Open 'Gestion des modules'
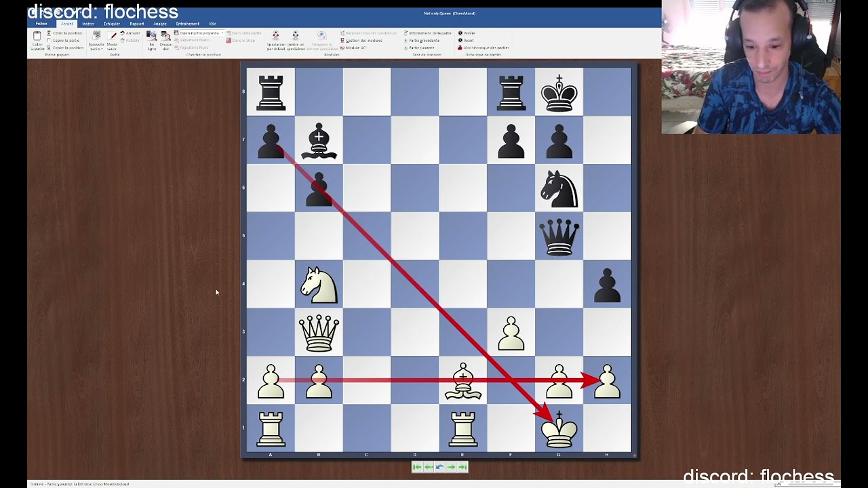868x488 pixels. 361,41
